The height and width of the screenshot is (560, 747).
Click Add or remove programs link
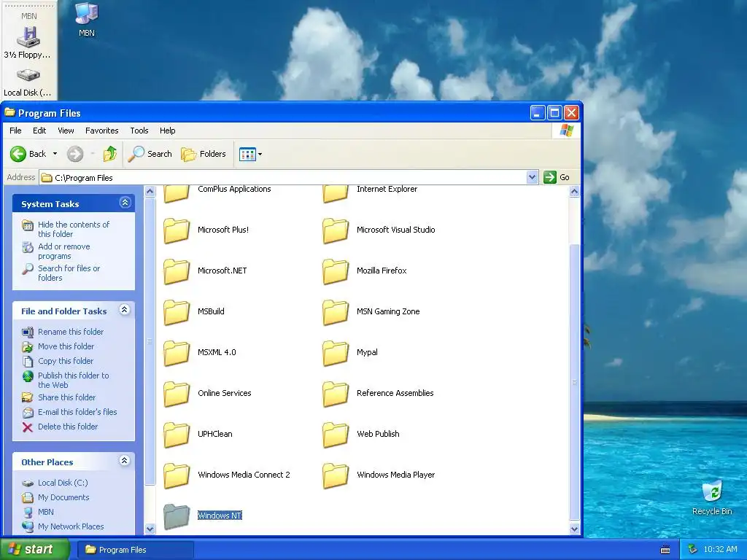tap(64, 251)
